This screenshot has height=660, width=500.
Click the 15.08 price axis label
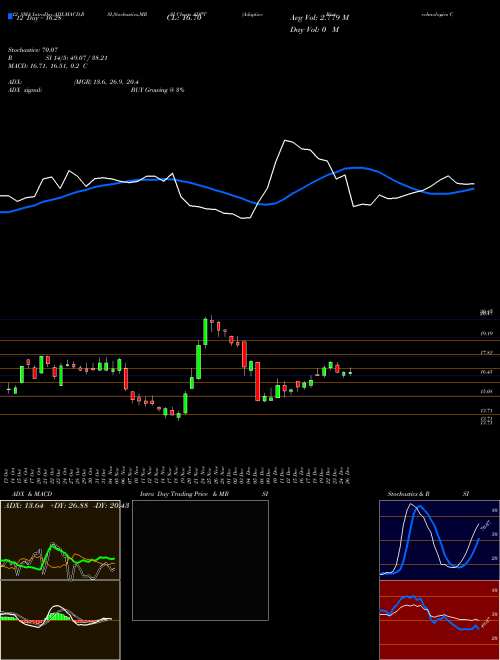pyautogui.click(x=487, y=391)
